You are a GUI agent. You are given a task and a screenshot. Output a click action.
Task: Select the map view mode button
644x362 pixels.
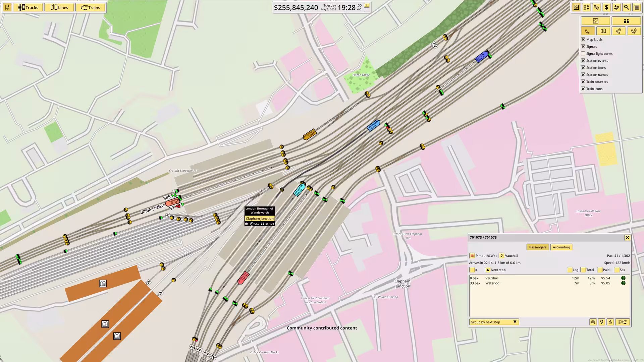(x=595, y=21)
